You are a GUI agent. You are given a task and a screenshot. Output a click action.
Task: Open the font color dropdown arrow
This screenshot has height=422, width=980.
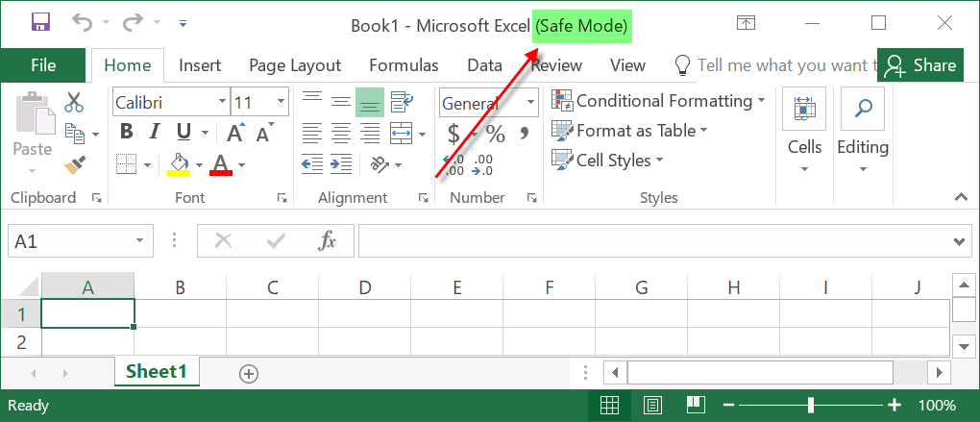pos(242,165)
